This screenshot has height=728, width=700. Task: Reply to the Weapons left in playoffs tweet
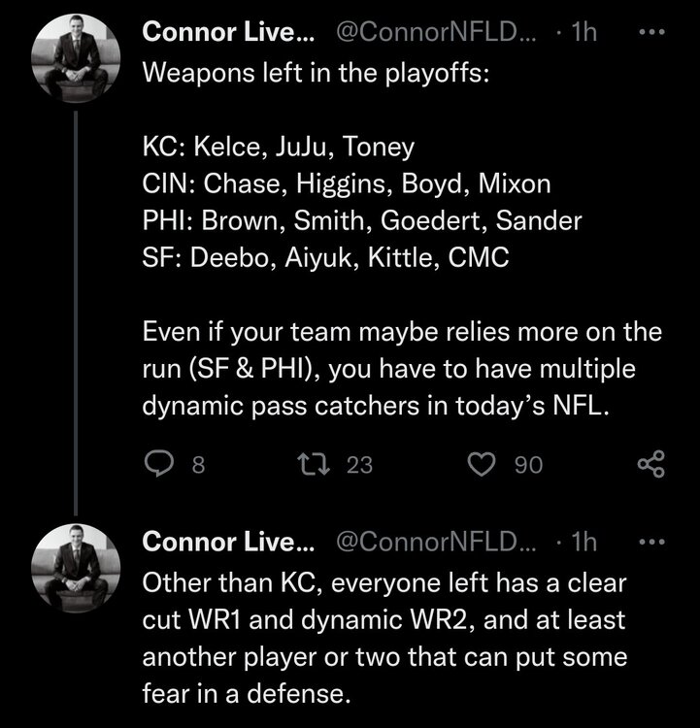[157, 466]
